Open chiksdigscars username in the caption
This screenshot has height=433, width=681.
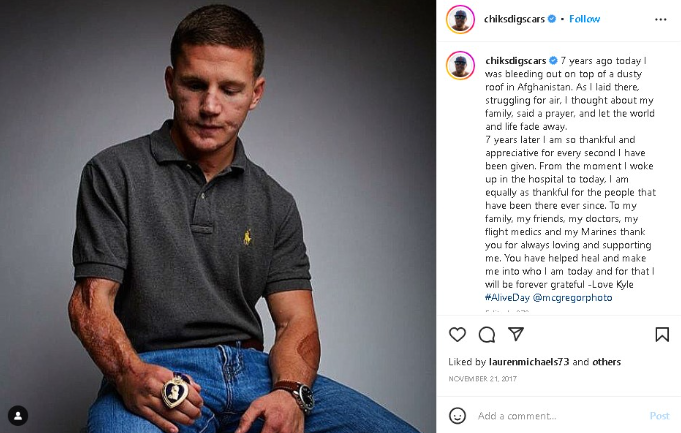[514, 60]
